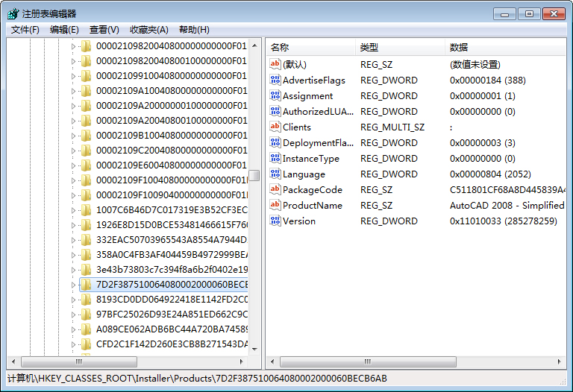Open the 帮助(H) menu

[194, 30]
